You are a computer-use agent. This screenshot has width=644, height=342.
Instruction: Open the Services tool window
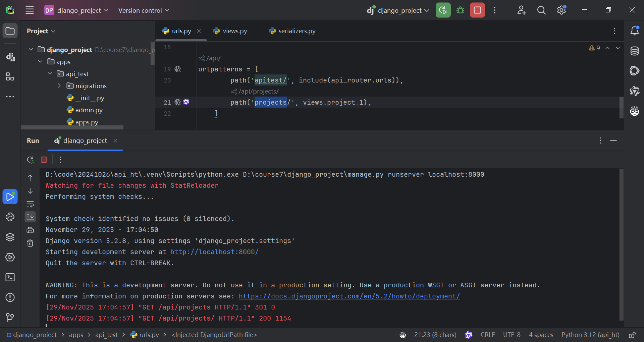(x=10, y=257)
